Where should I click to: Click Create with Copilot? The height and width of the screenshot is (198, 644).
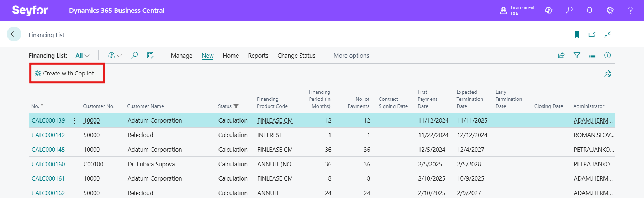[66, 73]
